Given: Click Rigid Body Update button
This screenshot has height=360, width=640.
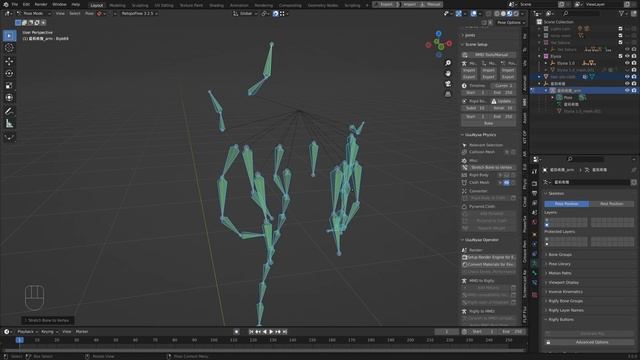Looking at the screenshot, I should [503, 101].
